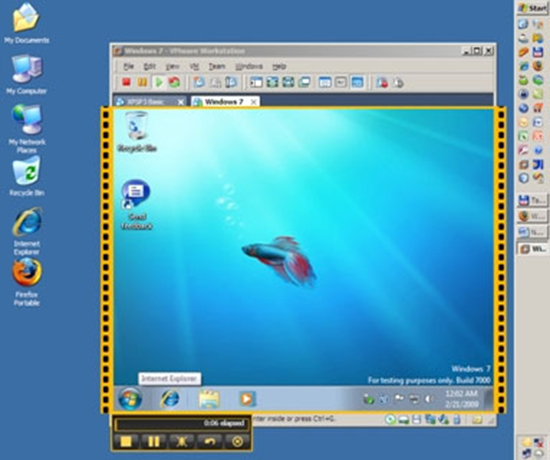Open the Send Feedback desktop shortcut

(136, 205)
